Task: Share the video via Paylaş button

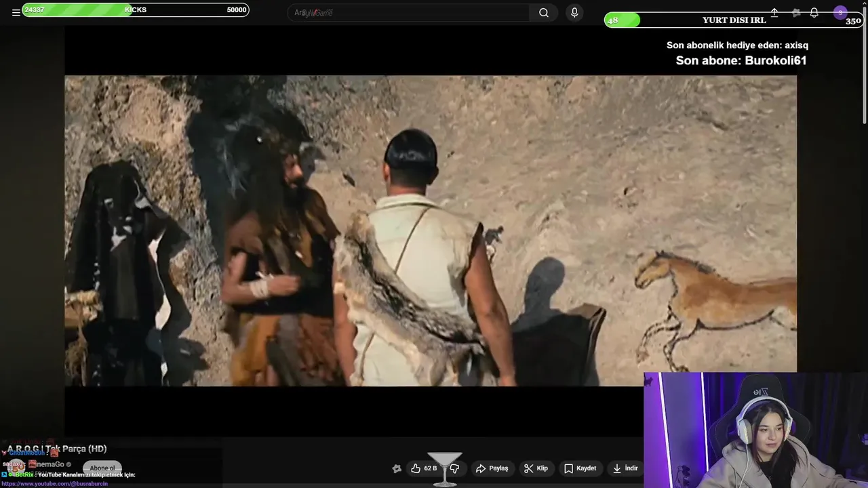Action: tap(492, 468)
